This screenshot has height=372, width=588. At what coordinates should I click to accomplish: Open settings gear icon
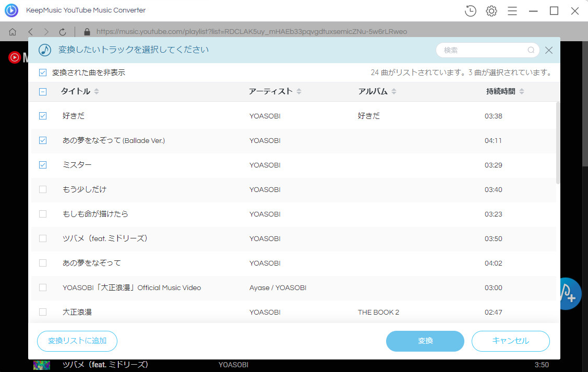click(491, 11)
